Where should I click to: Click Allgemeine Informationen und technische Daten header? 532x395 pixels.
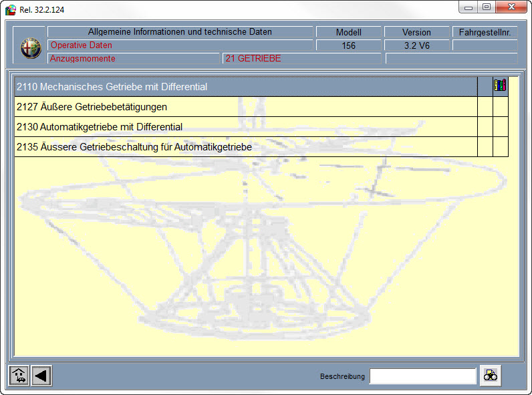180,32
